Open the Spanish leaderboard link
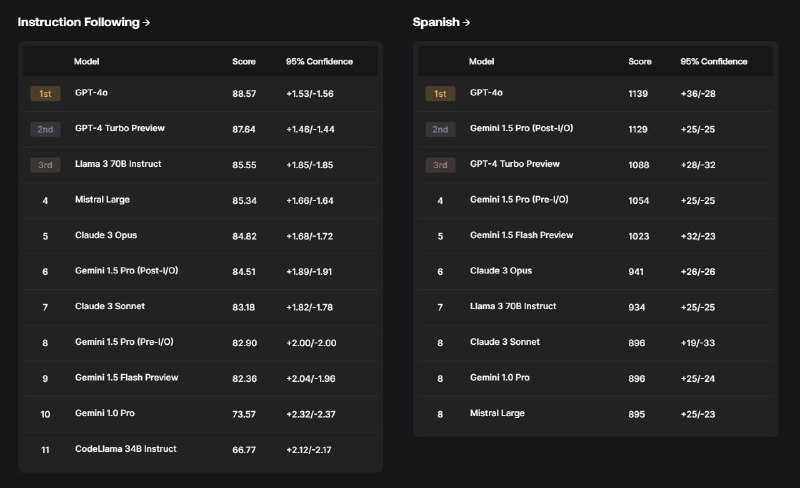Screen dimensions: 800x488 pyautogui.click(x=441, y=22)
